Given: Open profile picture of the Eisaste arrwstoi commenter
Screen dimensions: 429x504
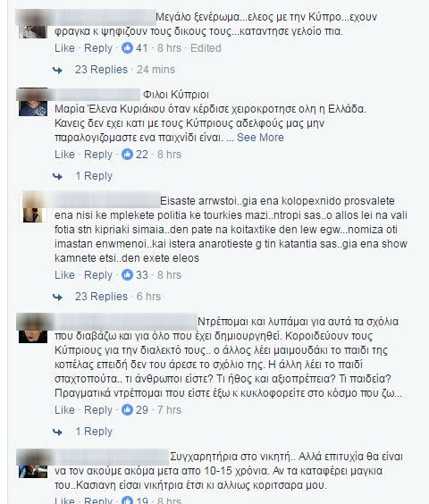Looking at the screenshot, I should (32, 207).
